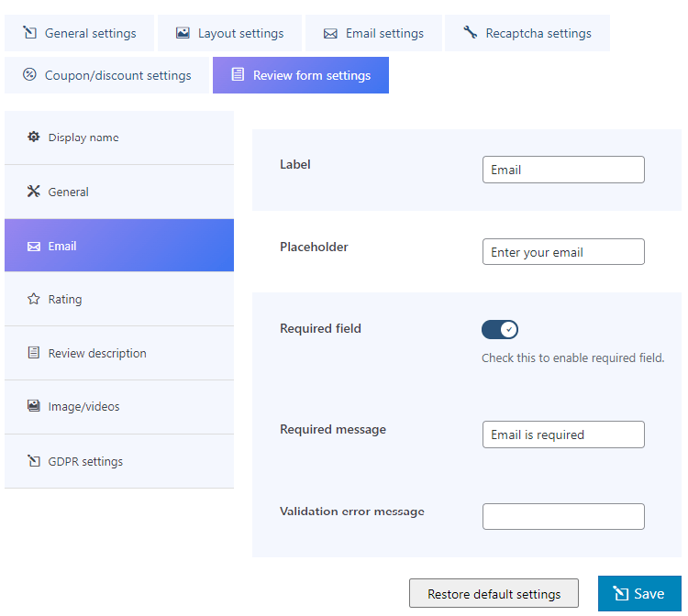This screenshot has width=688, height=616.
Task: Focus the Placeholder input field
Action: (x=563, y=252)
